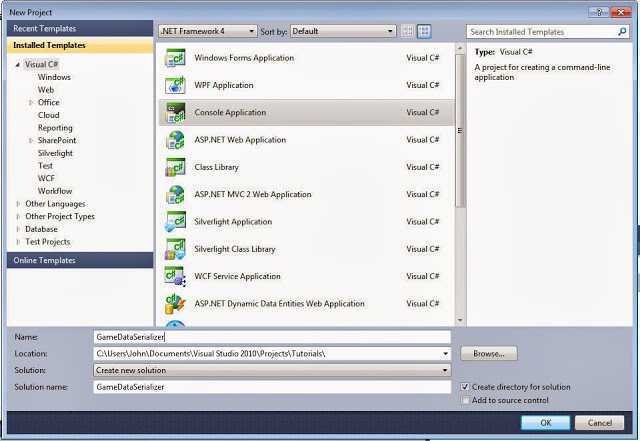Open the Location path dropdown arrow
This screenshot has width=640, height=441.
pyautogui.click(x=445, y=354)
